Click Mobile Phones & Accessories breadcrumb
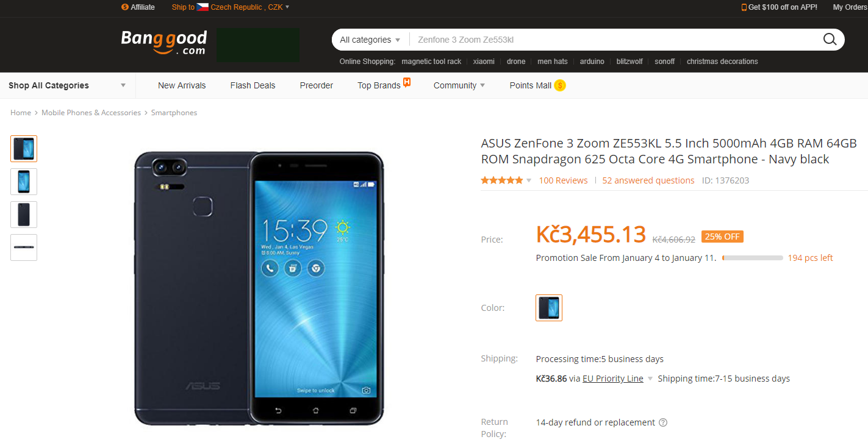 coord(91,113)
